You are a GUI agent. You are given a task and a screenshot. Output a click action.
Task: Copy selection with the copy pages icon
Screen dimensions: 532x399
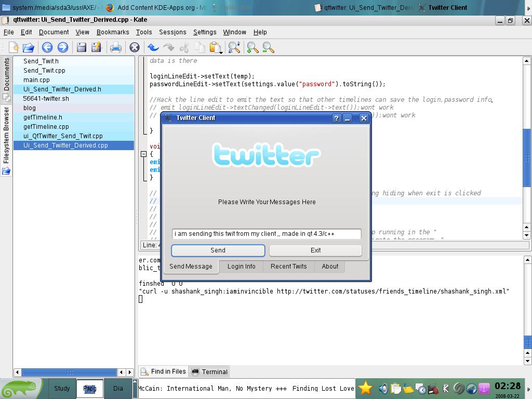[200, 47]
